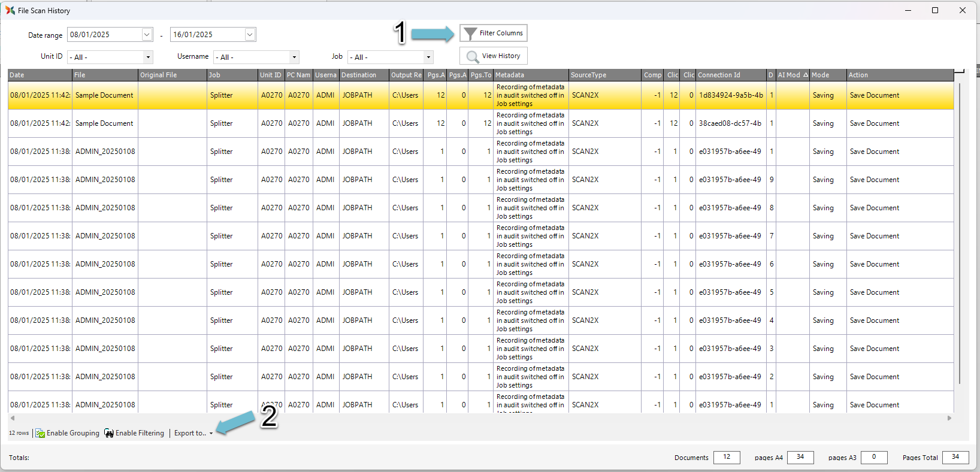This screenshot has height=472, width=980.
Task: Click the View History magnifier icon
Action: 473,56
